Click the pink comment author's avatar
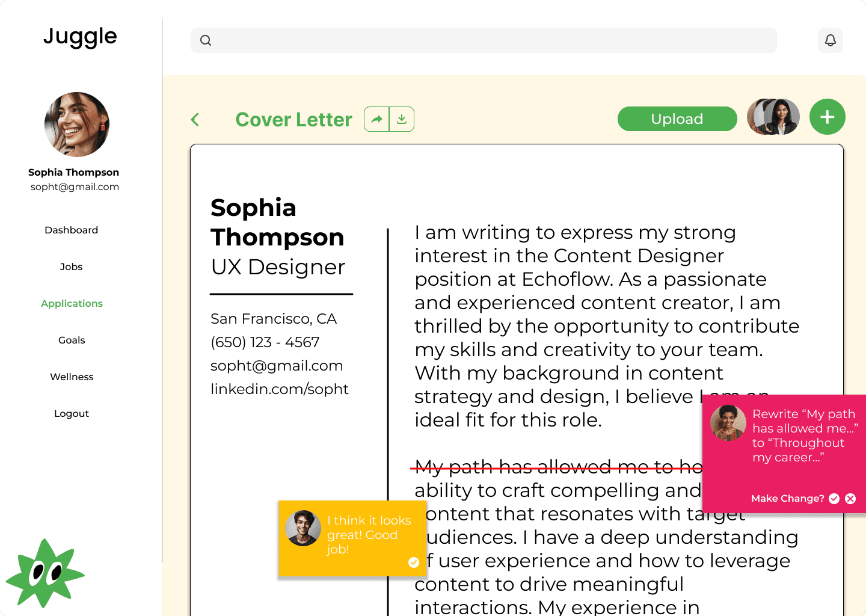The image size is (866, 616). [x=728, y=423]
